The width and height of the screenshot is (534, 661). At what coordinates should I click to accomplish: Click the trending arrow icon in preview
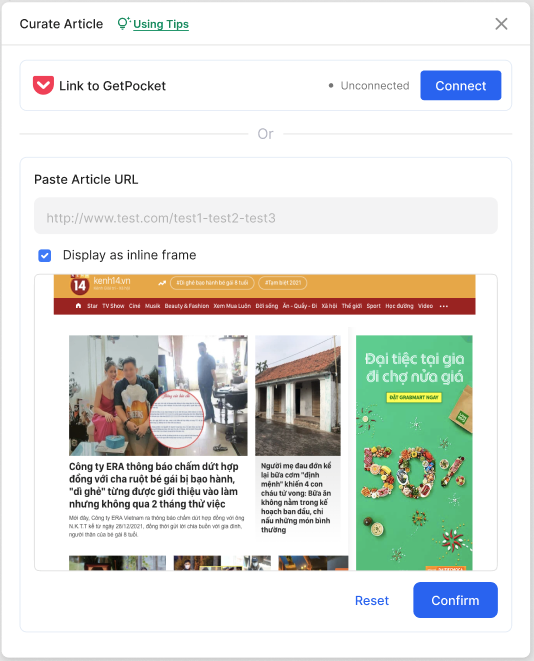pyautogui.click(x=162, y=283)
